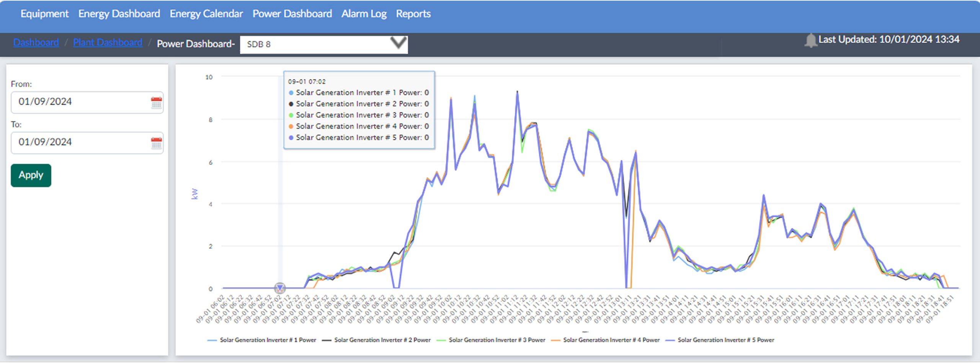Toggle Solar Generation Inverter # 3 Power legend

(x=491, y=340)
